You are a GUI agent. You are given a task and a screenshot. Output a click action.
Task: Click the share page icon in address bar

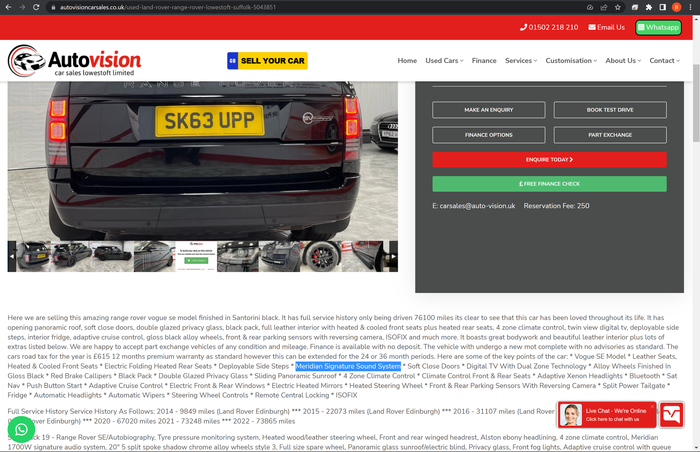click(604, 7)
